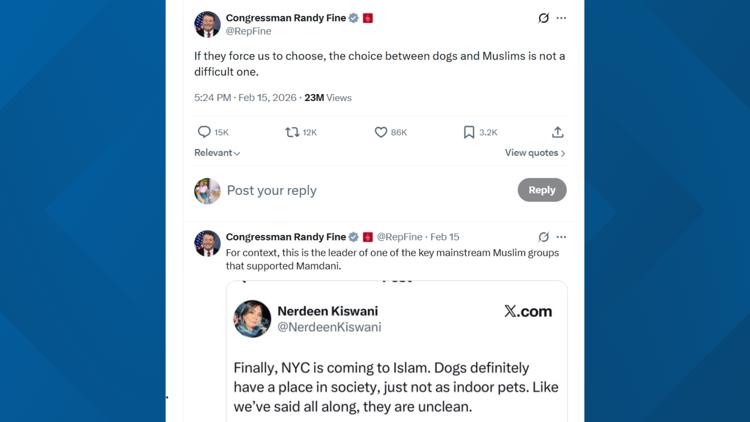Click the 5:24 PM Feb 15, 2026 timestamp
The width and height of the screenshot is (750, 422).
tap(243, 98)
